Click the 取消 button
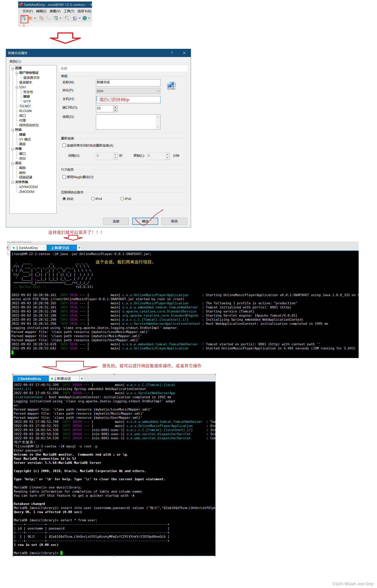 pyautogui.click(x=174, y=222)
